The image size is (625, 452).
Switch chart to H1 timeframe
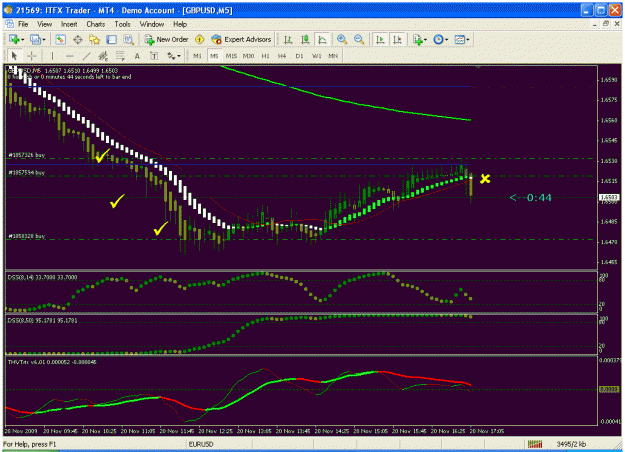[x=265, y=56]
